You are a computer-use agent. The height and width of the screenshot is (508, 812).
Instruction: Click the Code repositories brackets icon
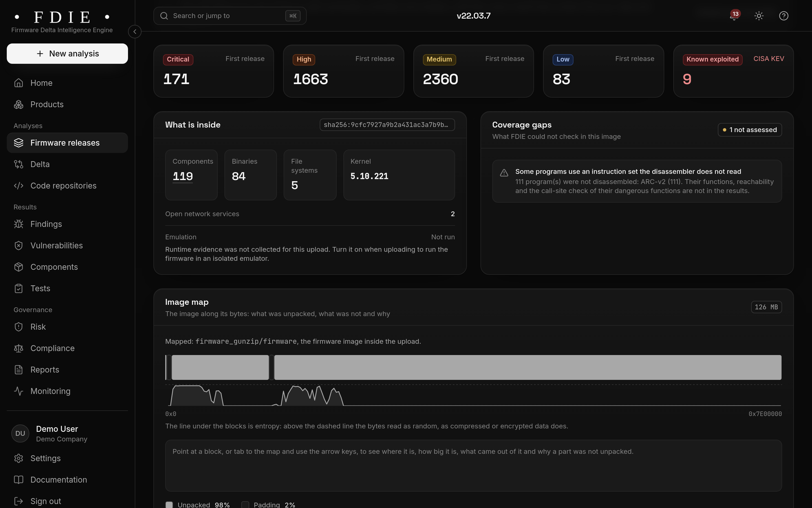(x=18, y=186)
